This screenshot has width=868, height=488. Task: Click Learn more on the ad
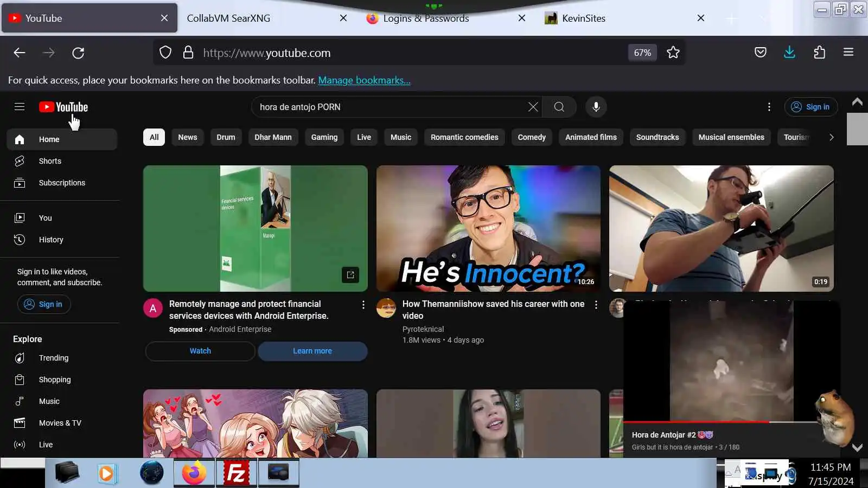tap(312, 351)
